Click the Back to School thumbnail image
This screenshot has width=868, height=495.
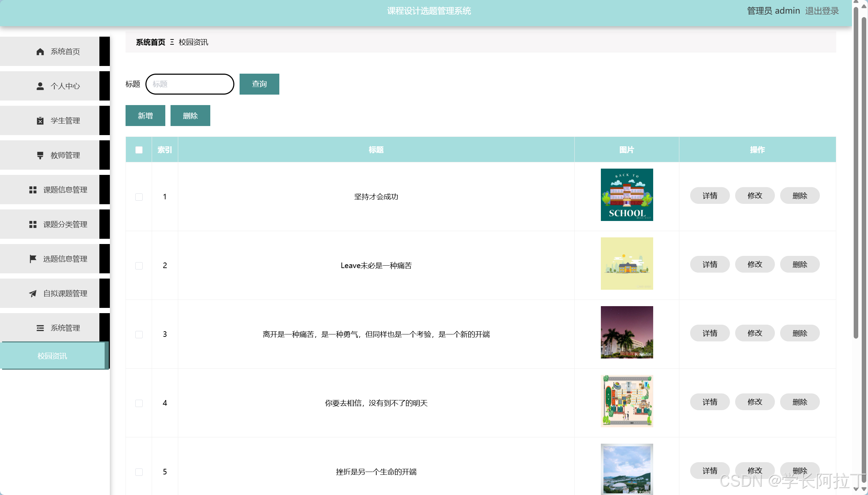(x=627, y=195)
